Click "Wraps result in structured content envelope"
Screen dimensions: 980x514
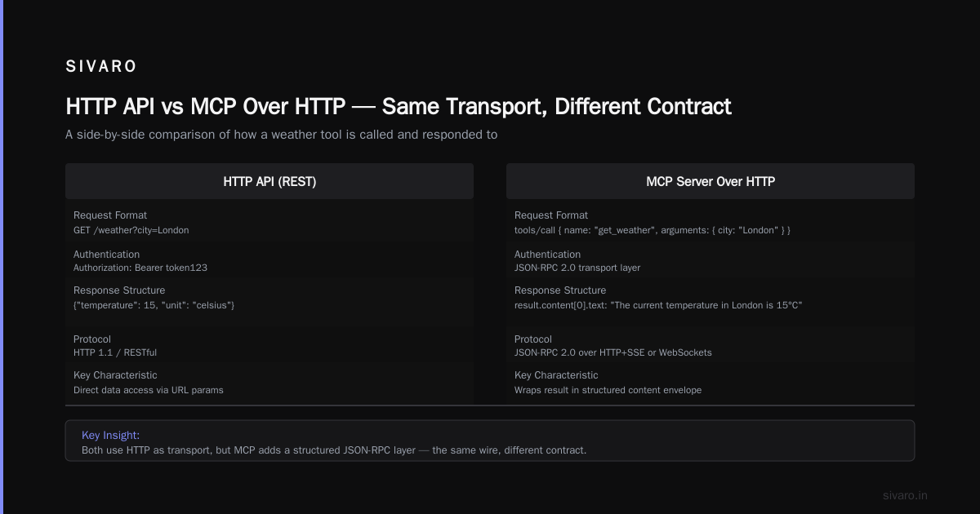point(608,390)
